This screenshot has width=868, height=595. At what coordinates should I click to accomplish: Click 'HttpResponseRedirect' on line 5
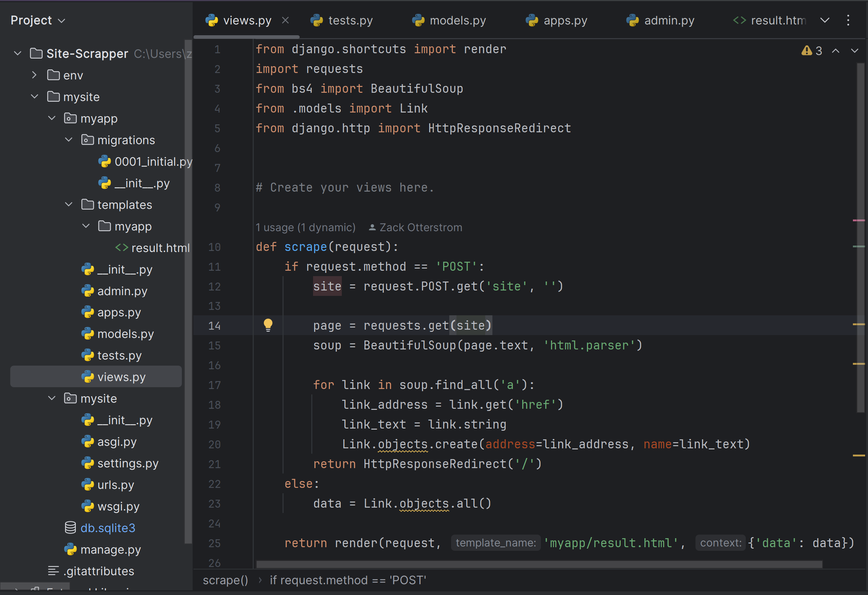[x=499, y=128]
